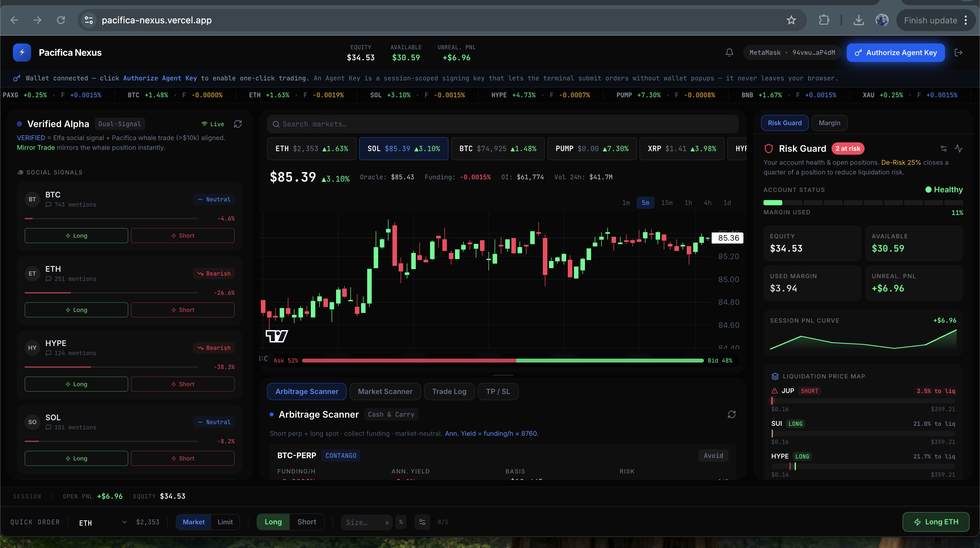Select Short side in quick order
The width and height of the screenshot is (980, 548).
[x=307, y=522]
